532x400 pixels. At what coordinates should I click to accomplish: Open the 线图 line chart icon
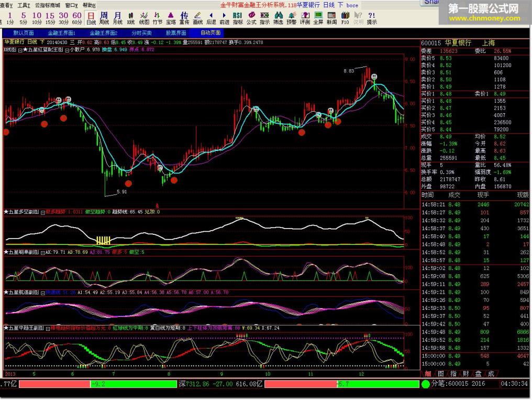[x=144, y=18]
